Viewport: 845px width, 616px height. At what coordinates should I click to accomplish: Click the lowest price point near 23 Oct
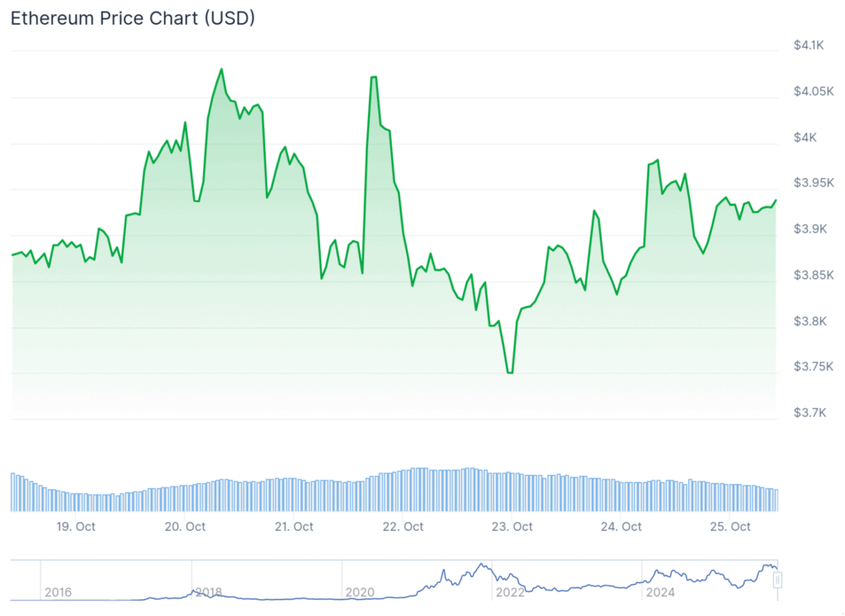[x=510, y=373]
